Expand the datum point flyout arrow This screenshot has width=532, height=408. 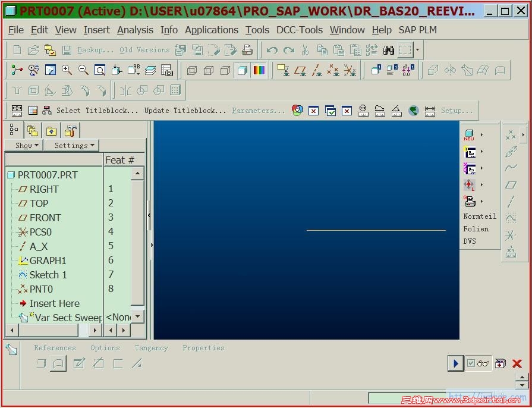523,135
